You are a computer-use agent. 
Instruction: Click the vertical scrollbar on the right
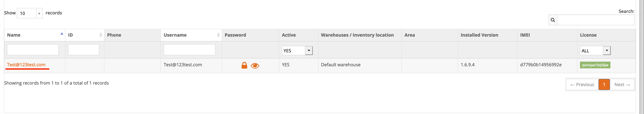click(641, 57)
